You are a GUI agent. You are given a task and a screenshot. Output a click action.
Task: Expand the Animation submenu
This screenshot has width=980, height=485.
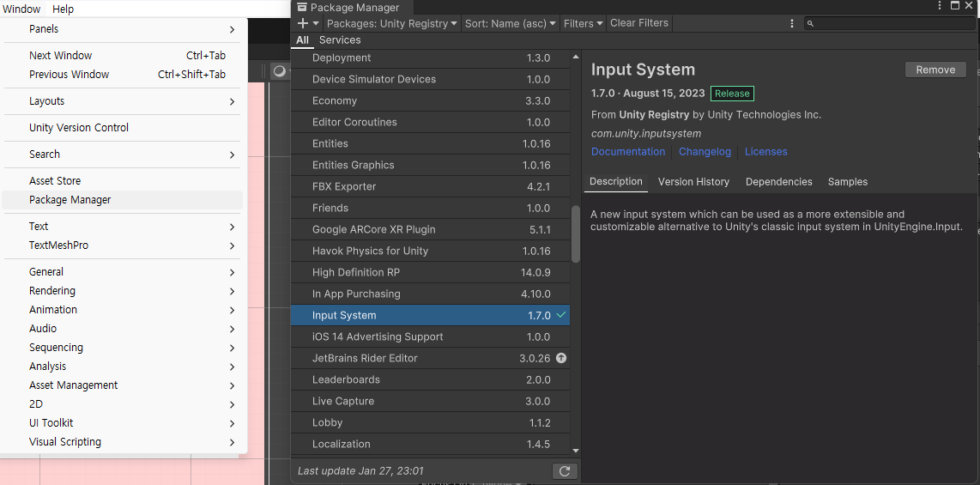124,309
